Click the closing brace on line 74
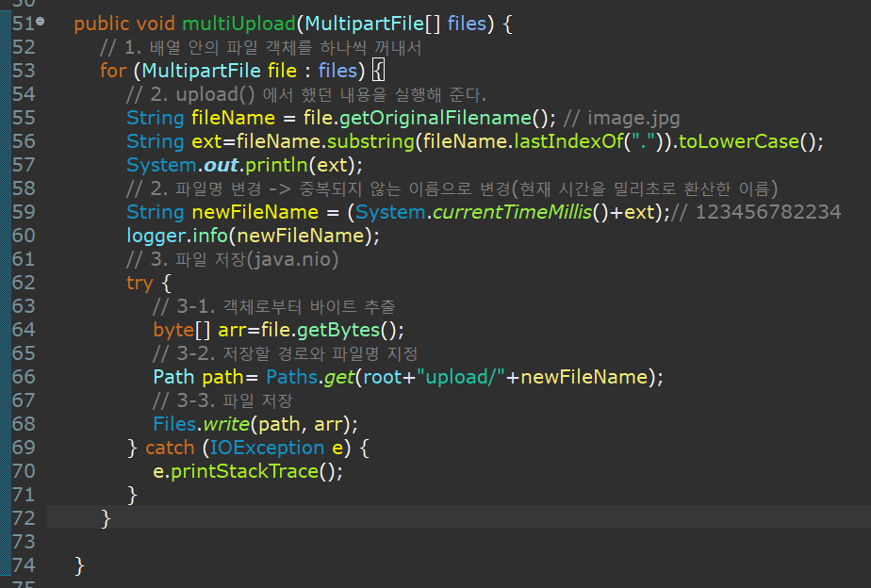 79,565
